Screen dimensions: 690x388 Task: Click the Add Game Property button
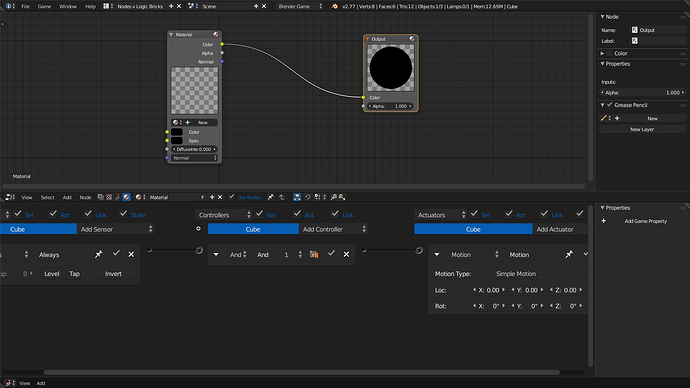[646, 221]
